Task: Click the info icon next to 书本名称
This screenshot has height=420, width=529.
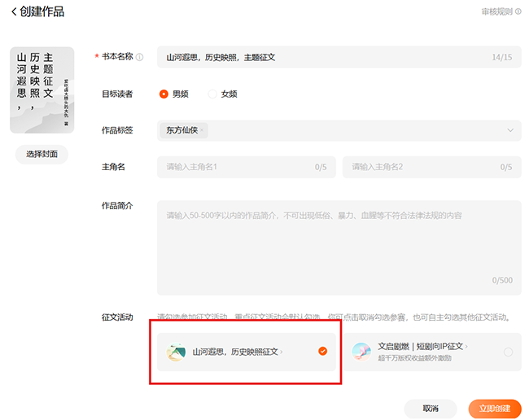Action: [139, 58]
